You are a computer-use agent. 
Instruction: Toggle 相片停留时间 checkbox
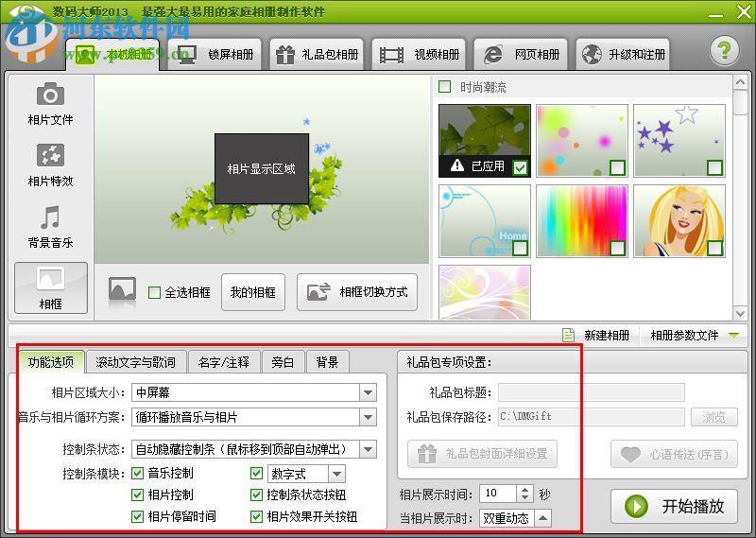click(x=137, y=516)
